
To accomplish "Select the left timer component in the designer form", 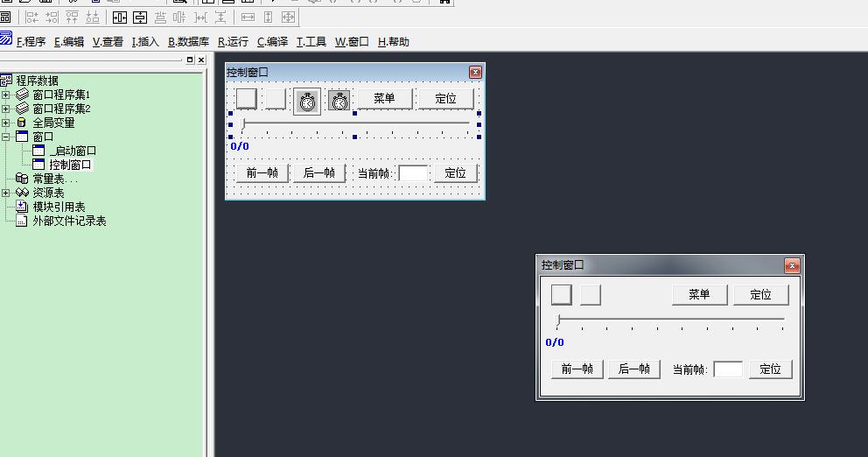I will [x=307, y=101].
